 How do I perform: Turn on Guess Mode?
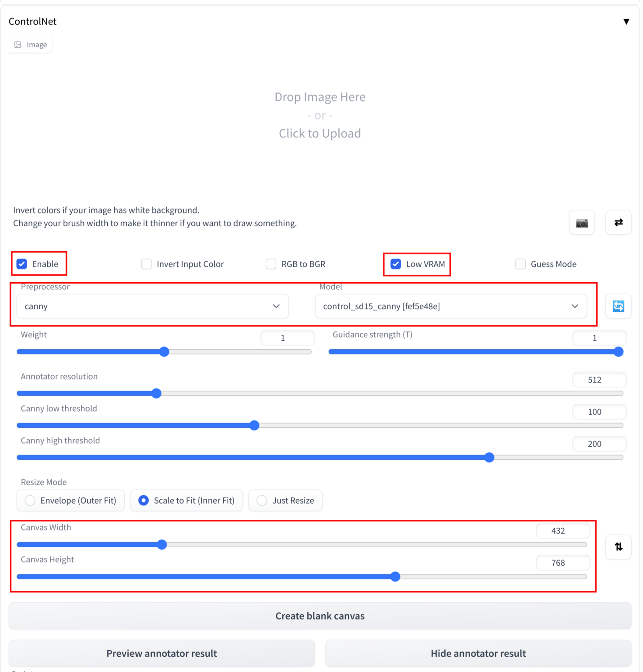(520, 264)
